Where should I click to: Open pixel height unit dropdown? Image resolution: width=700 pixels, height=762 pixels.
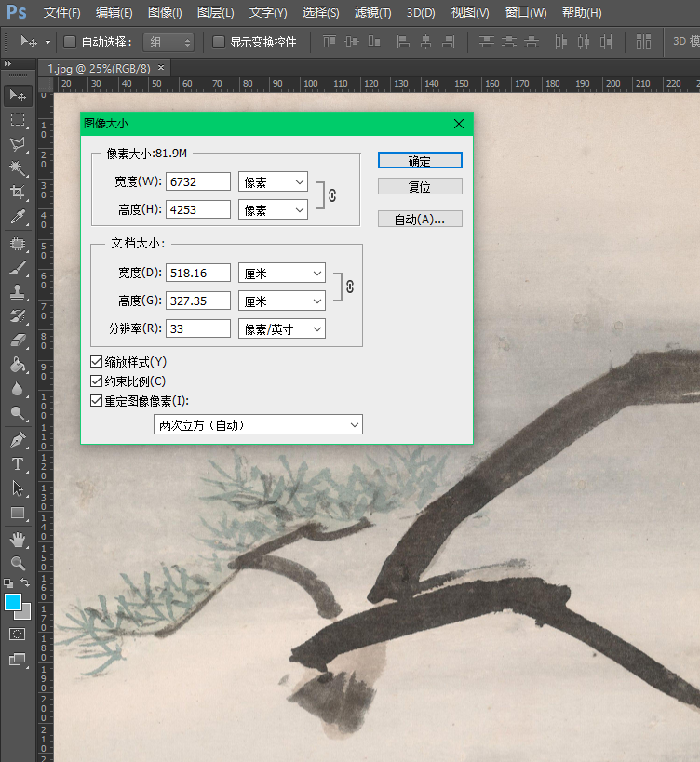(273, 210)
